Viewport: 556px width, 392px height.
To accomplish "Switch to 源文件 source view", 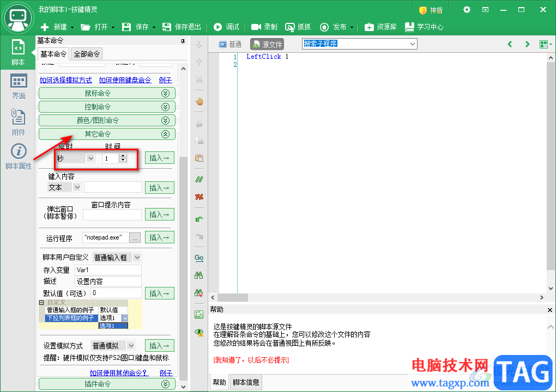I will coord(267,44).
